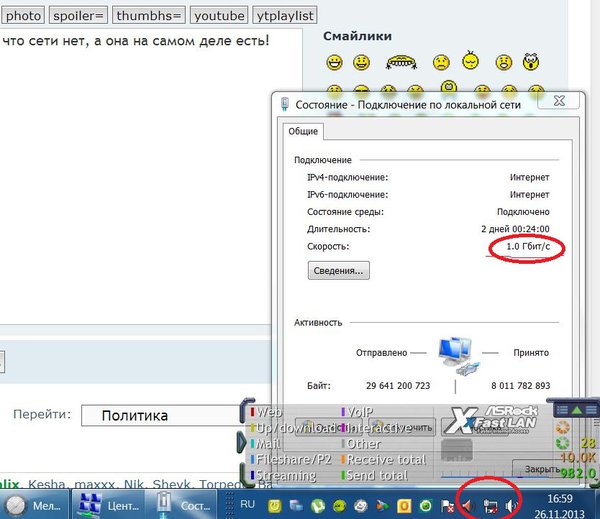The height and width of the screenshot is (519, 600).
Task: Open the network connection tray icon
Action: 490,506
